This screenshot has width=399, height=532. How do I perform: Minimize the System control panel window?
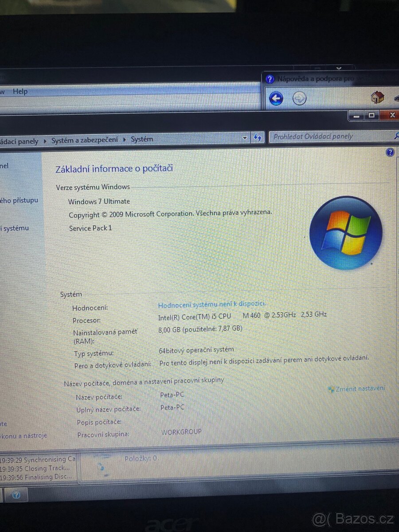pos(356,116)
